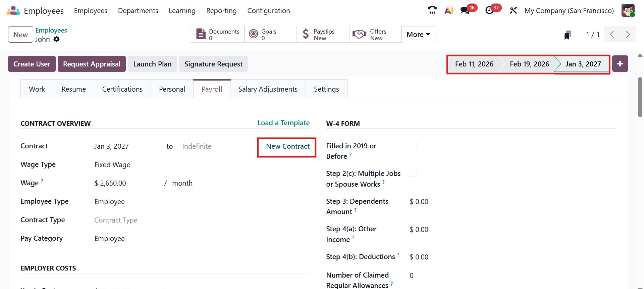The image size is (644, 289).
Task: Open company switcher My Company (San Francisco)
Action: click(x=569, y=11)
